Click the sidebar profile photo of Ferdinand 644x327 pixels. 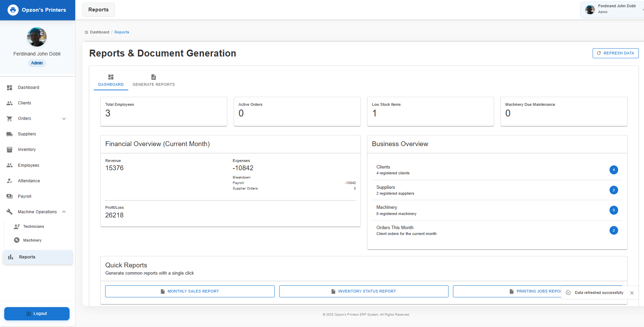pos(37,37)
